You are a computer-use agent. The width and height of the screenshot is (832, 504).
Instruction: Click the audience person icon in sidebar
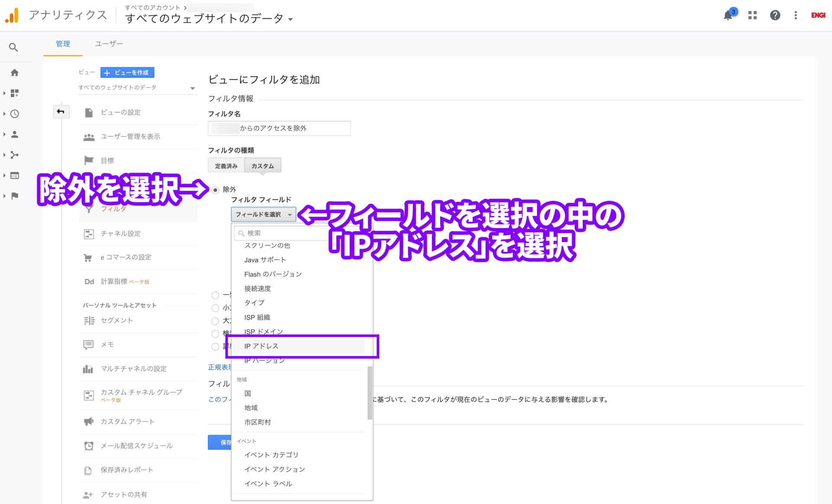point(14,134)
